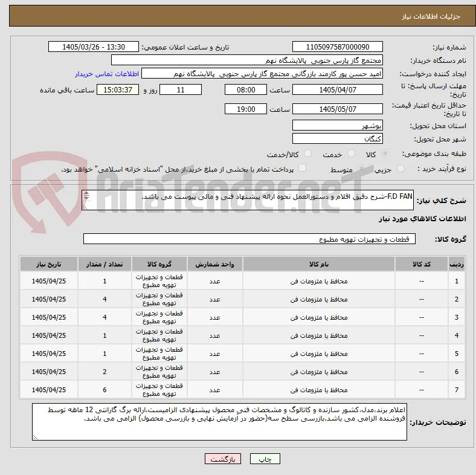Select the جزیی purchase type radio
This screenshot has height=475, width=476.
(400, 169)
